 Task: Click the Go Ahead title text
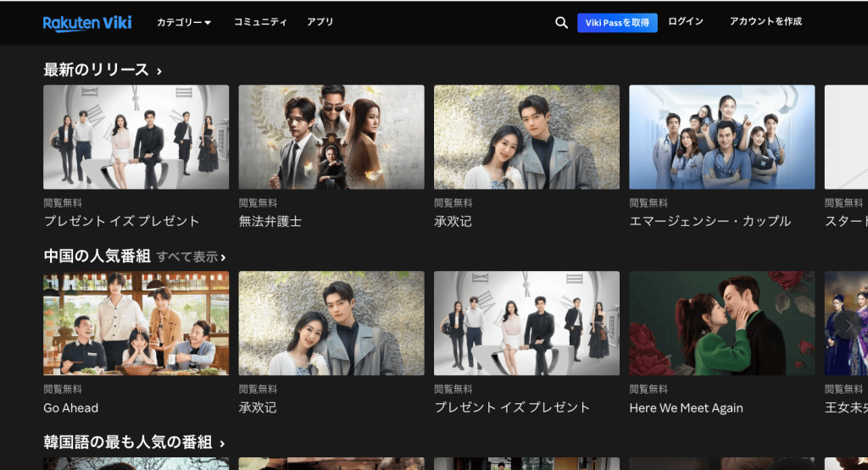click(x=71, y=407)
